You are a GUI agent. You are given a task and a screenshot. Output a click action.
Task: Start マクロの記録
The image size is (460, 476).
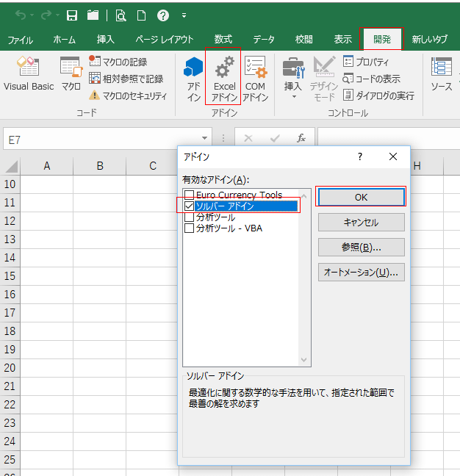[x=118, y=62]
